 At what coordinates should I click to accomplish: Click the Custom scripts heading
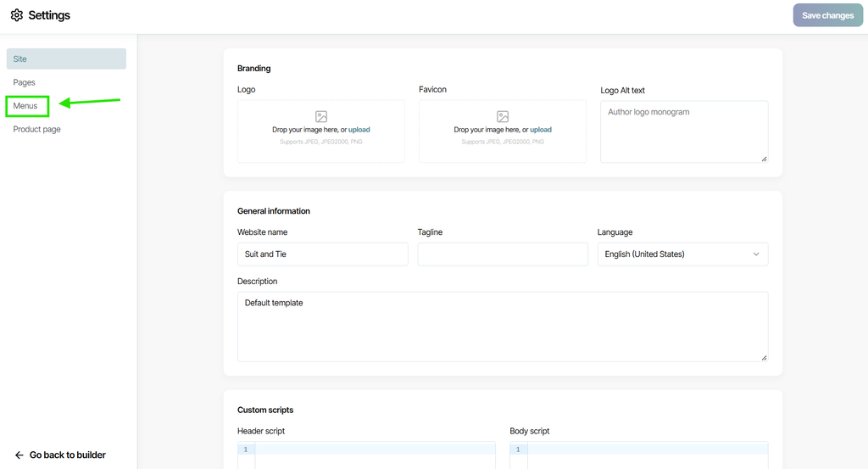(x=265, y=410)
